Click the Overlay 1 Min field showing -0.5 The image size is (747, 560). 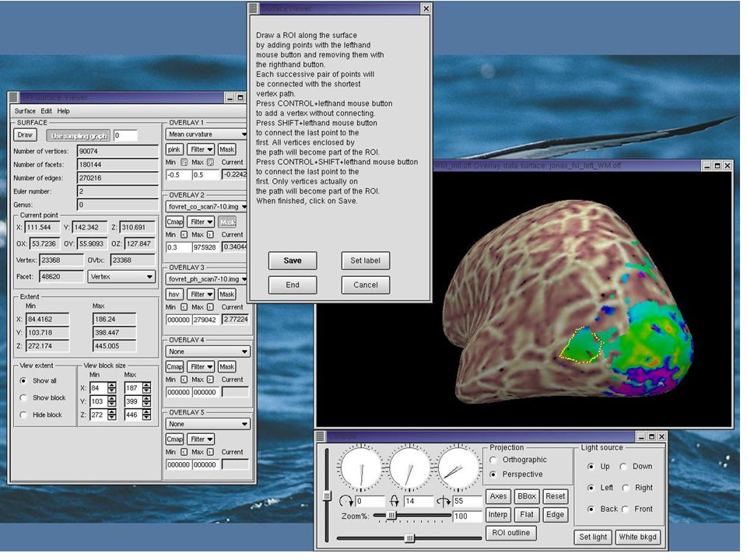(179, 175)
